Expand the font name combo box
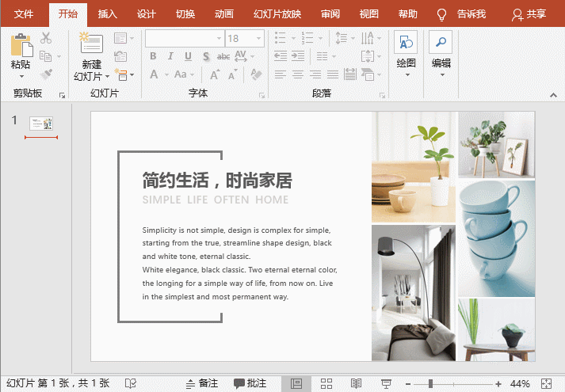Screen dimensions: 565x392 click(x=217, y=38)
